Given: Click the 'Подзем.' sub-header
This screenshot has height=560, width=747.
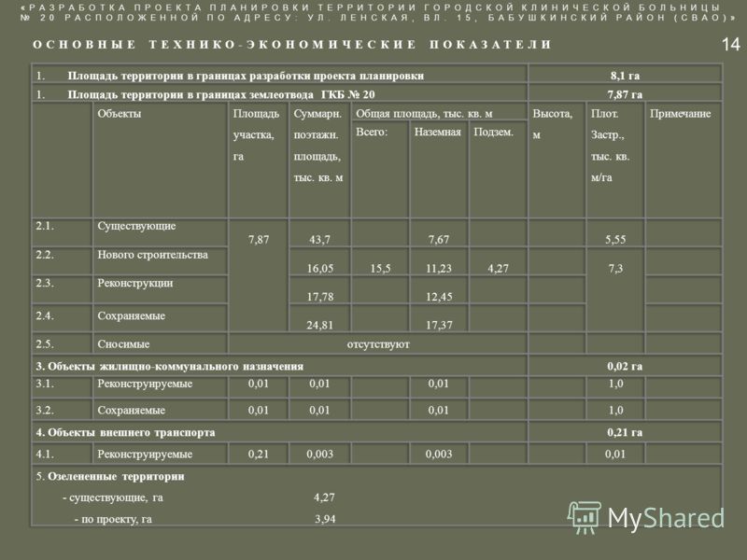Looking at the screenshot, I should click(493, 132).
